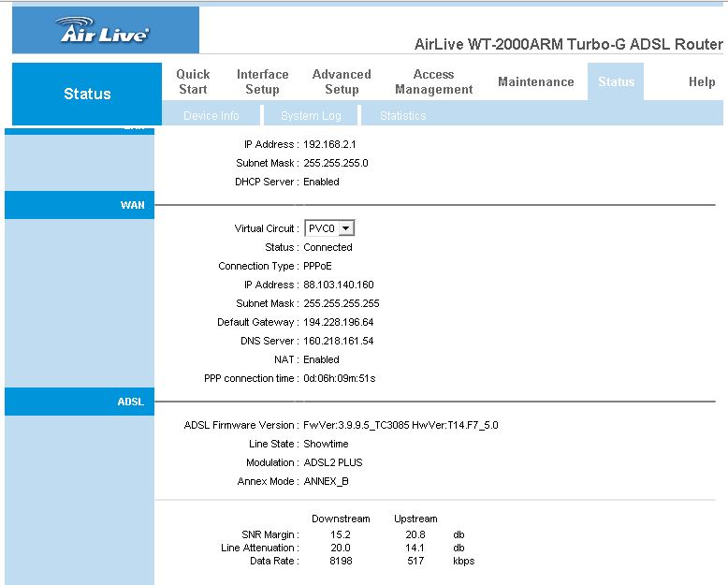Open the Statistics sub-tab
728x585 pixels.
(x=402, y=116)
